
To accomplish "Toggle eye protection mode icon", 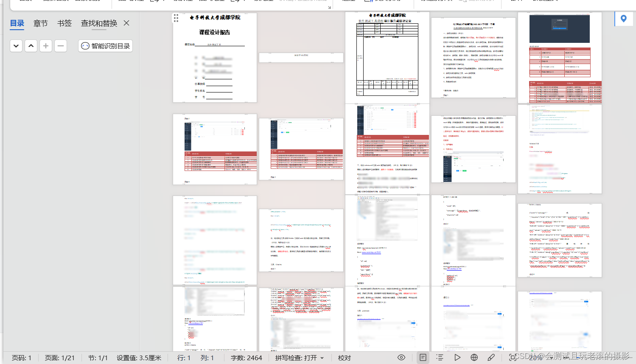I will (401, 358).
